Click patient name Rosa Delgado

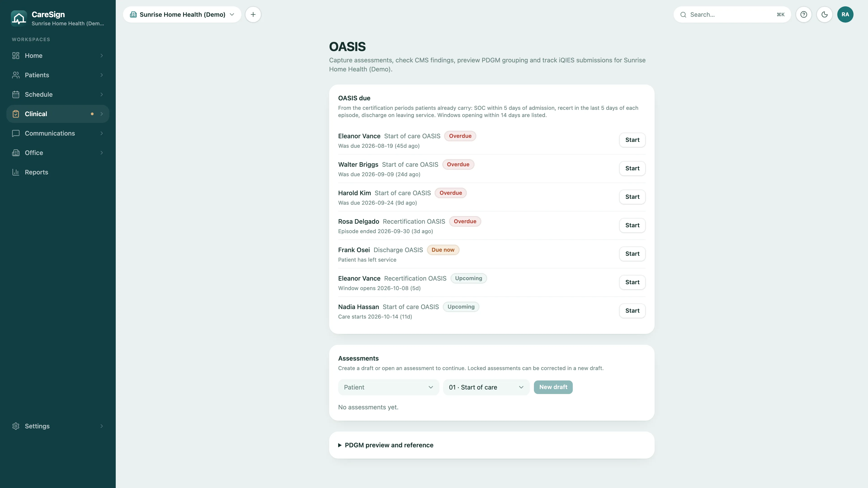click(359, 222)
